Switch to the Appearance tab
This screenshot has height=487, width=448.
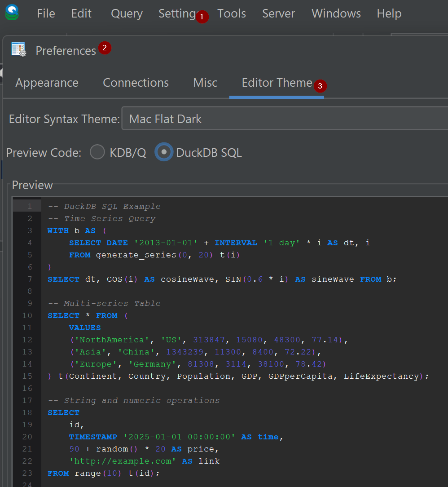click(47, 83)
